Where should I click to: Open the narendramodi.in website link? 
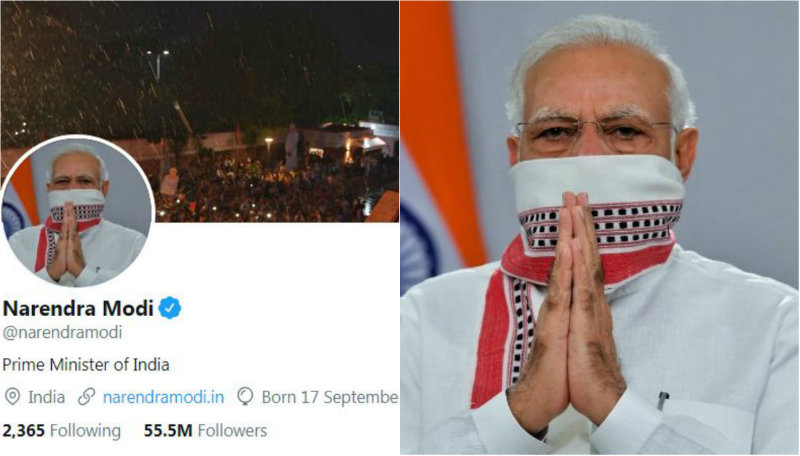tap(163, 397)
